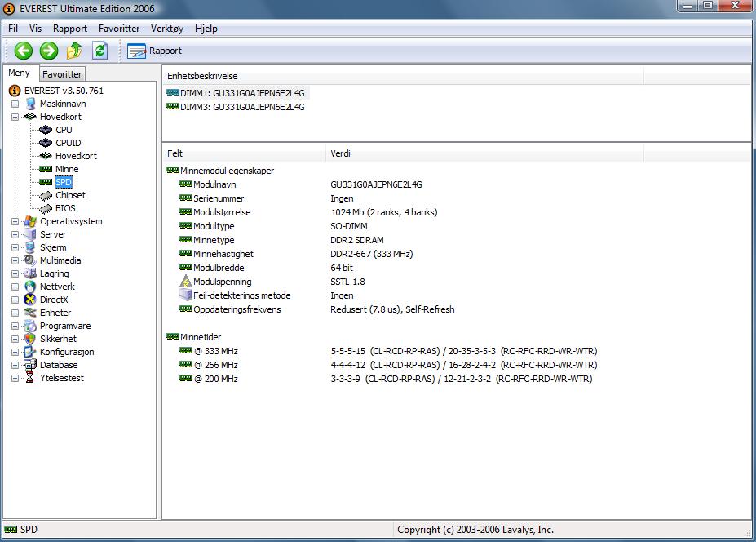
Task: Click the Modulspenning warning-bolt icon
Action: click(186, 282)
